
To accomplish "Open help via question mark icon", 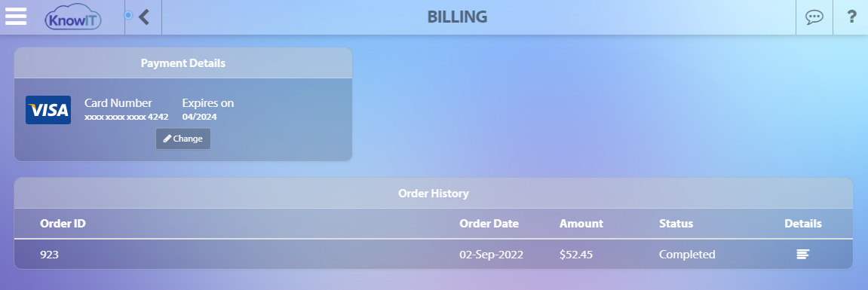I will click(852, 17).
